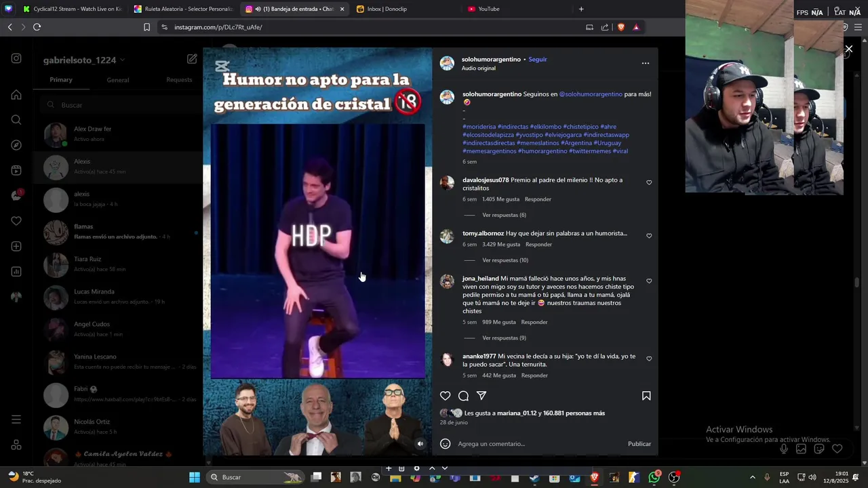
Task: Follow solohumorargentino with Seguir
Action: pyautogui.click(x=538, y=60)
